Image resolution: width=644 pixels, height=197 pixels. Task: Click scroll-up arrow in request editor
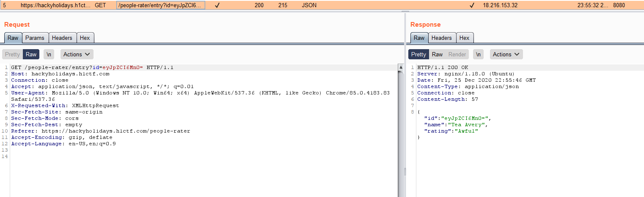tap(400, 67)
